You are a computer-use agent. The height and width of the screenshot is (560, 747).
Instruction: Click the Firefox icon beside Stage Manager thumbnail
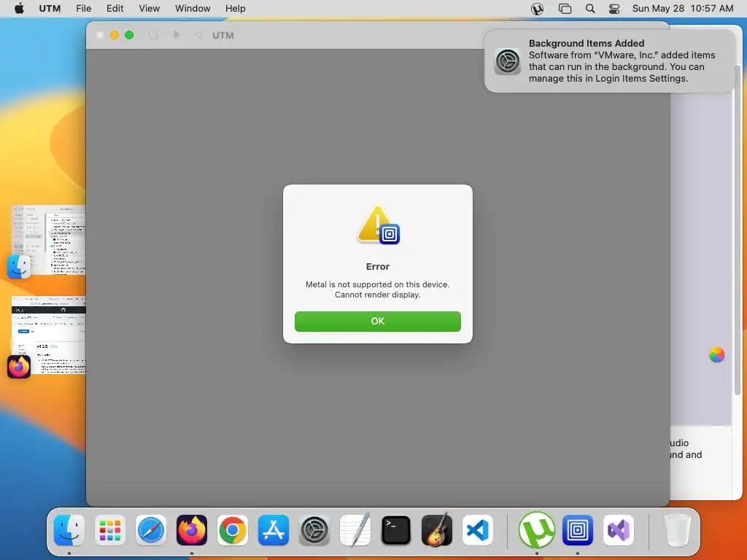(x=19, y=367)
